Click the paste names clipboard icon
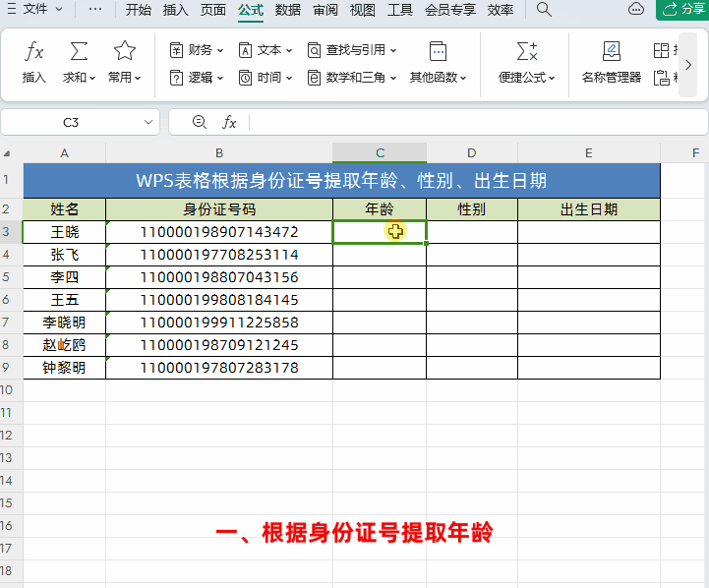 (x=662, y=78)
